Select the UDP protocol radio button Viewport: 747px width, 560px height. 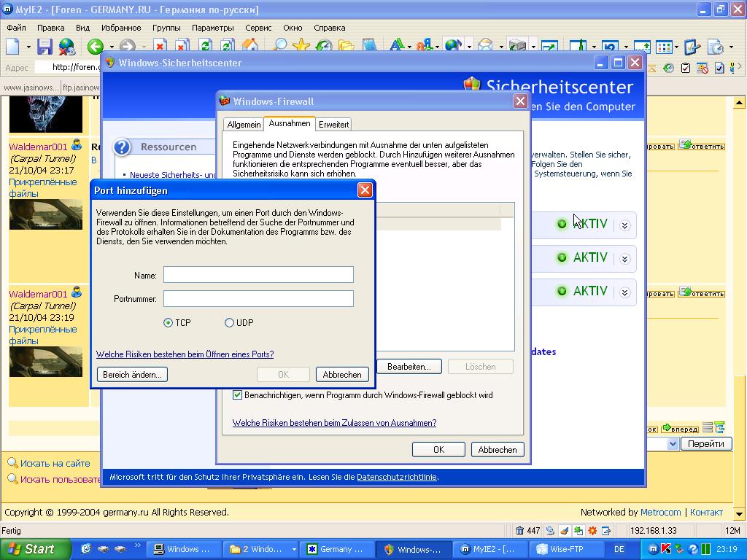(x=229, y=323)
